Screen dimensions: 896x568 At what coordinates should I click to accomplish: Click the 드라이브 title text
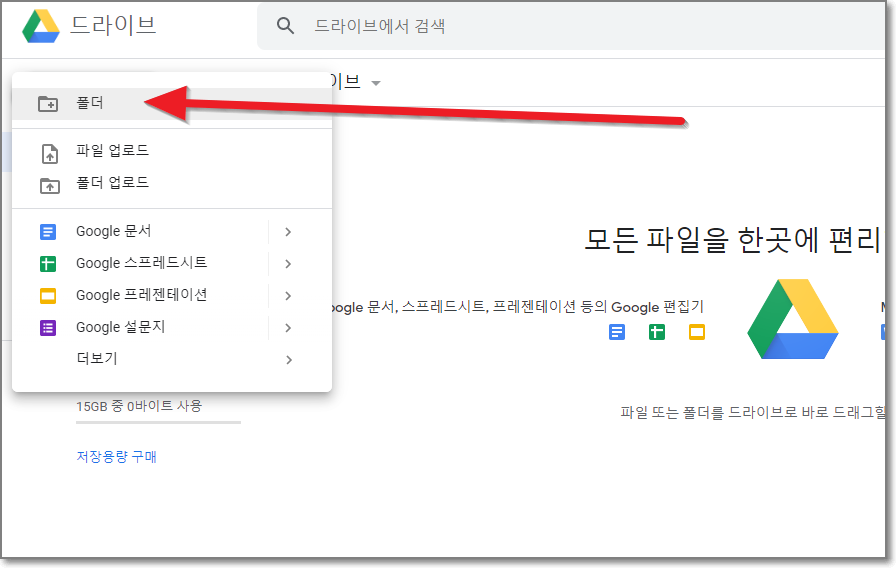coord(113,25)
